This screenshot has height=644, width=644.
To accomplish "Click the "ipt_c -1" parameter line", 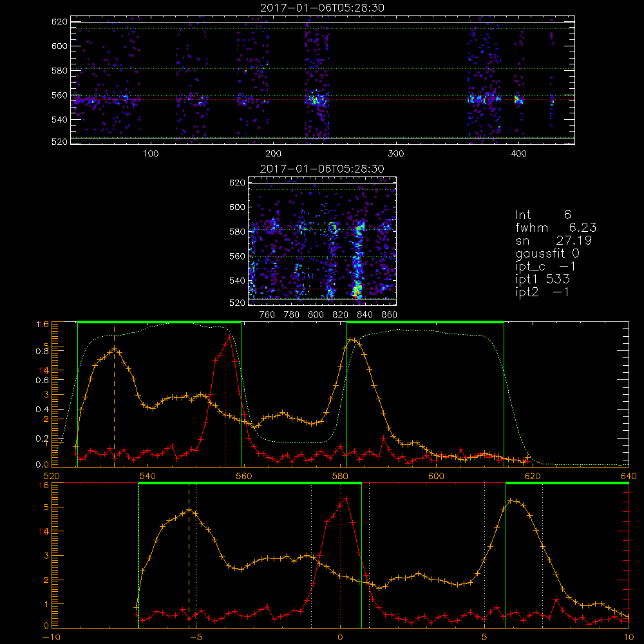I will 546,267.
